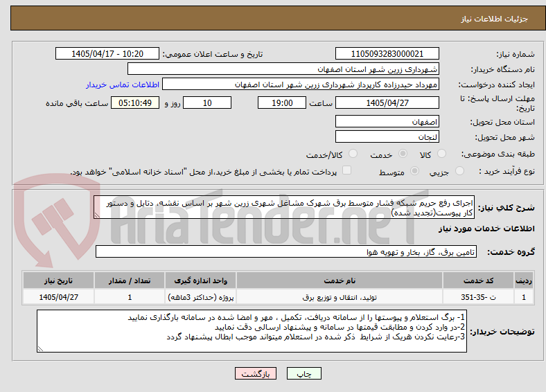Click the گروه خدمت field تامین برق، گاز
Image resolution: width=546 pixels, height=392 pixels.
click(286, 251)
